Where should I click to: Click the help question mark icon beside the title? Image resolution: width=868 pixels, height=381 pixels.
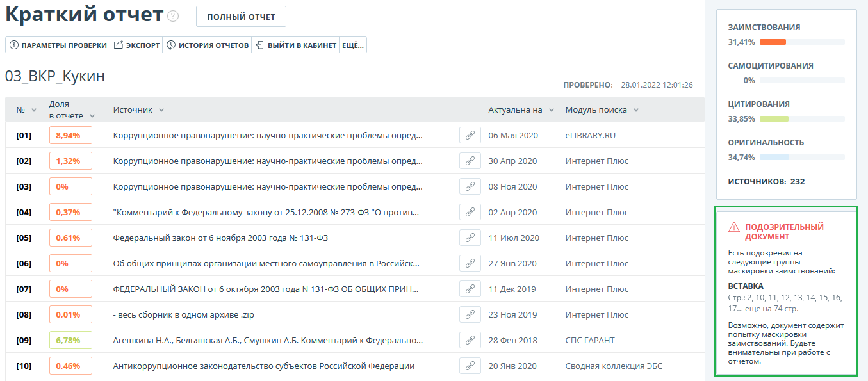[173, 17]
